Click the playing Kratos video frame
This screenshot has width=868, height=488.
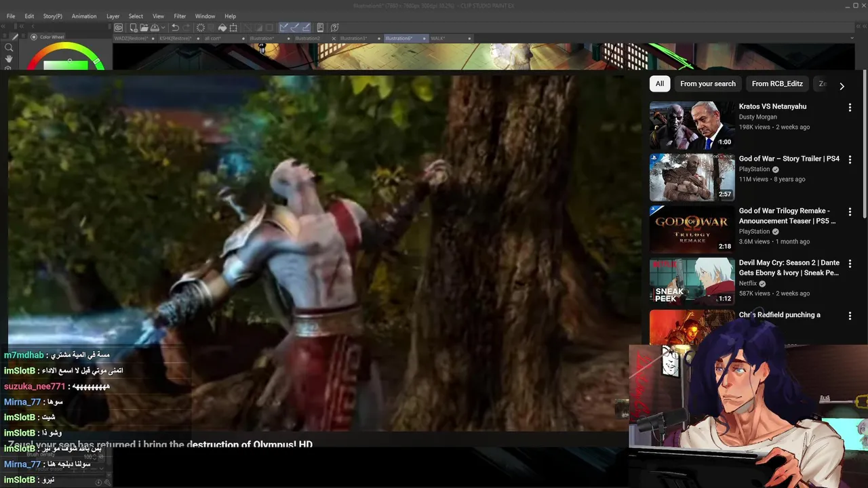pyautogui.click(x=324, y=253)
